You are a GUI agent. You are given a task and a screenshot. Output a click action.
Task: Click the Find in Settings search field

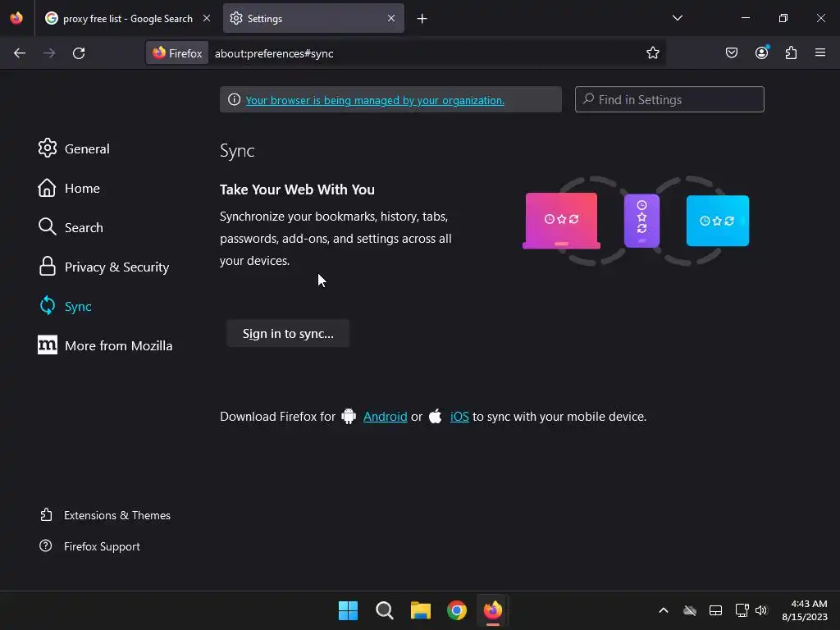669,99
